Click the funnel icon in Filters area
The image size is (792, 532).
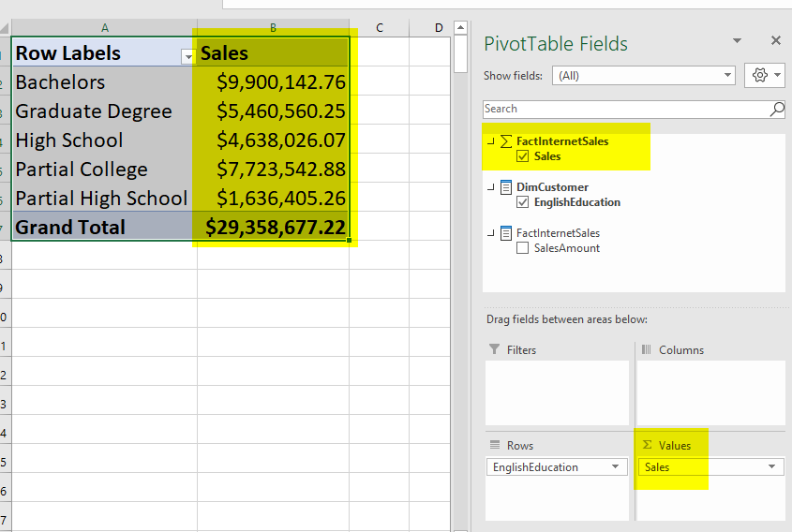point(495,350)
